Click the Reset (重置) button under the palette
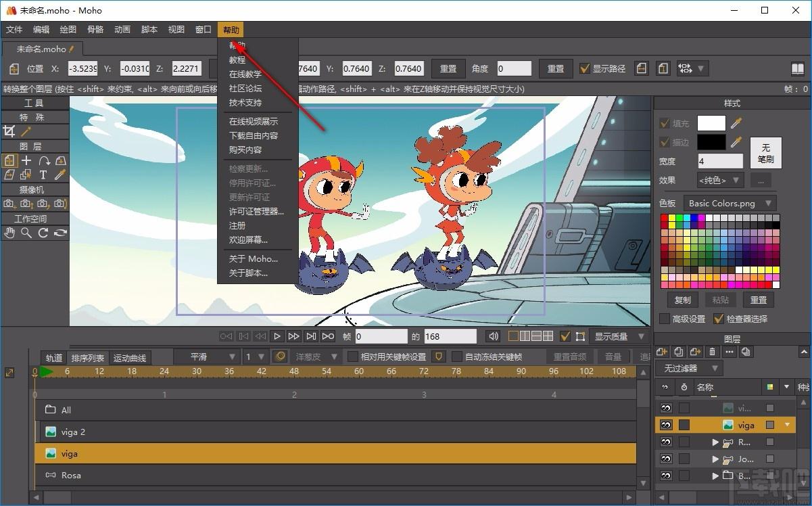 [759, 300]
